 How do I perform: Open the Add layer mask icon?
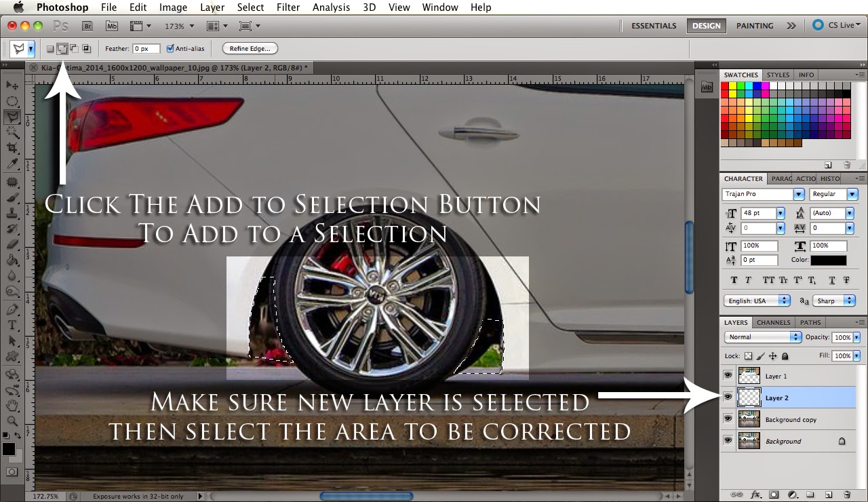[774, 495]
